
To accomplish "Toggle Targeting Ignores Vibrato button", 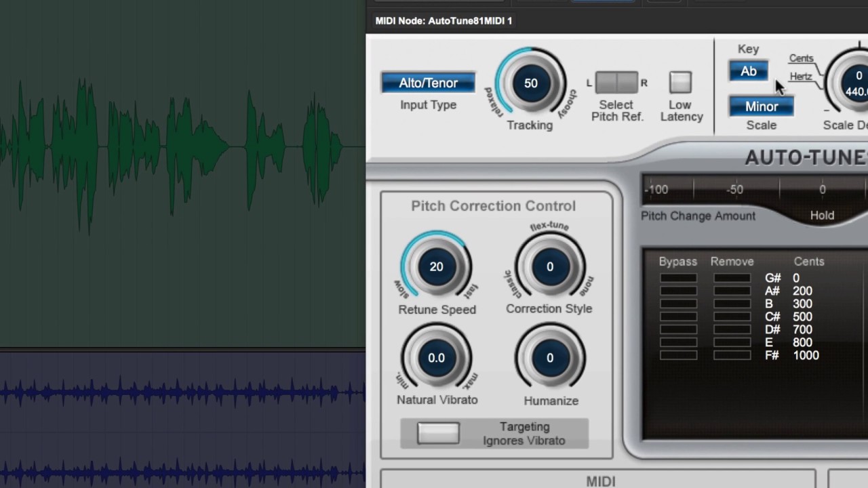I will [x=438, y=433].
